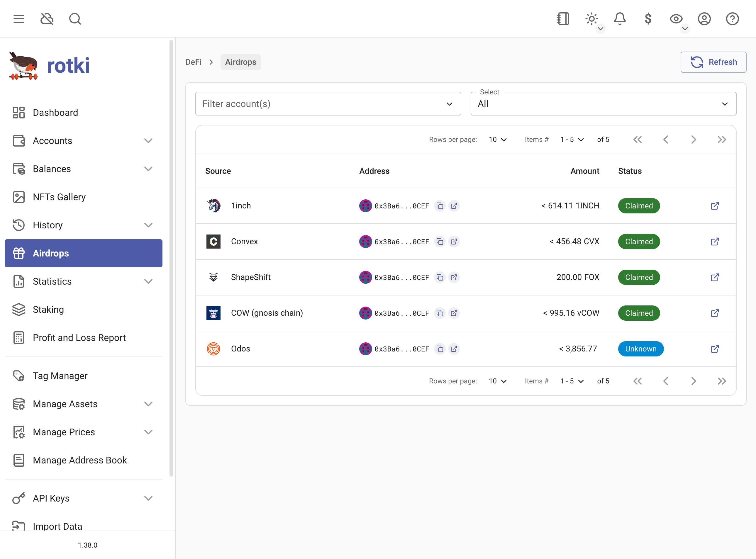Expand History sidebar section
Viewport: 756px width, 559px height.
coord(83,225)
